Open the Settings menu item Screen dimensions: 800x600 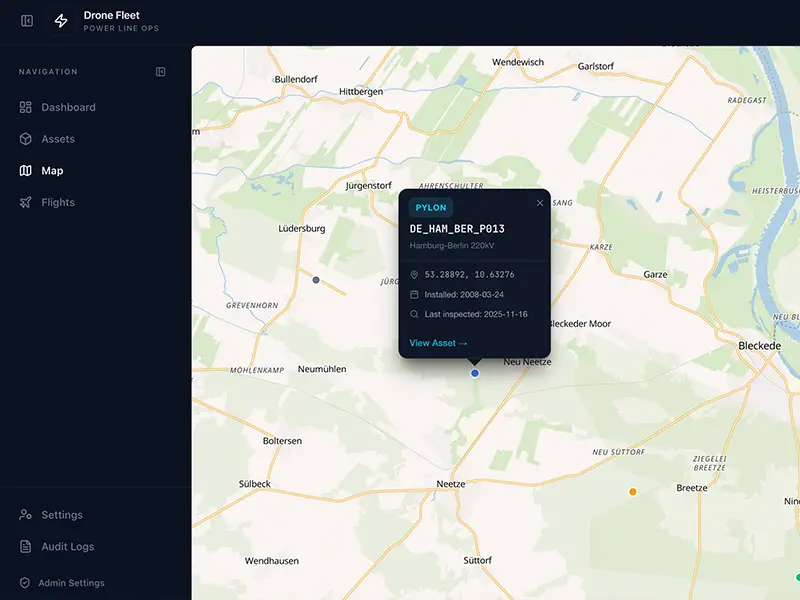pos(61,515)
